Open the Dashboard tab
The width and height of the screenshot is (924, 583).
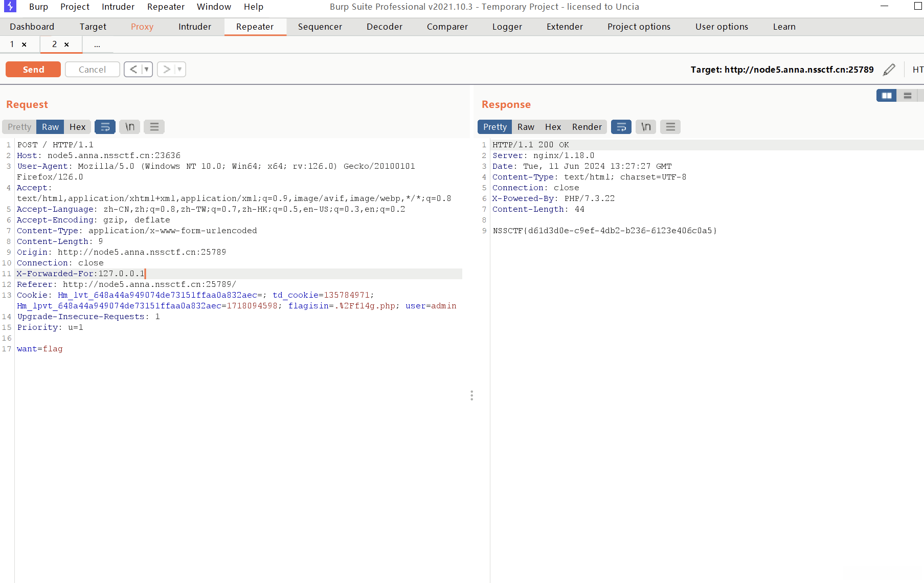pyautogui.click(x=32, y=27)
